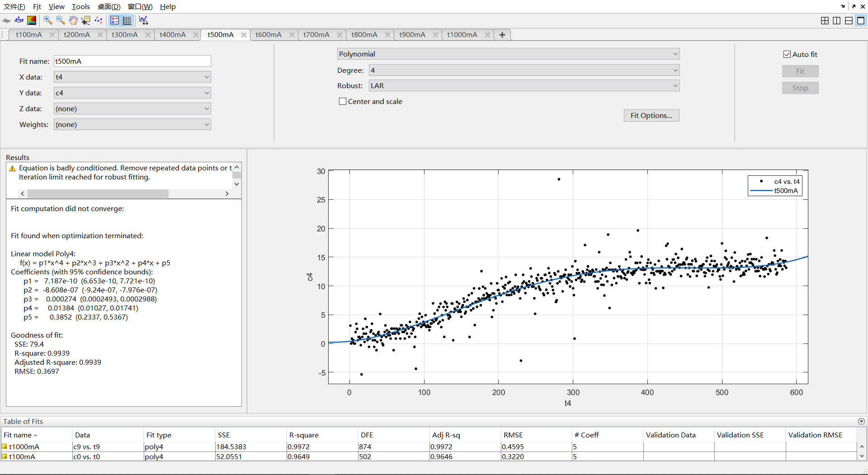Image resolution: width=868 pixels, height=475 pixels.
Task: Close the t300mA fit tab
Action: coord(148,35)
